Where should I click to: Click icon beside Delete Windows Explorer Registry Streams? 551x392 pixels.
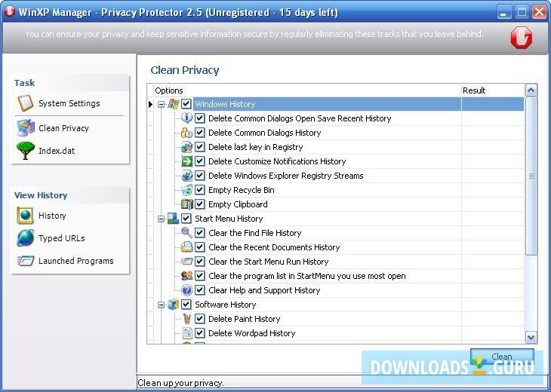(187, 176)
